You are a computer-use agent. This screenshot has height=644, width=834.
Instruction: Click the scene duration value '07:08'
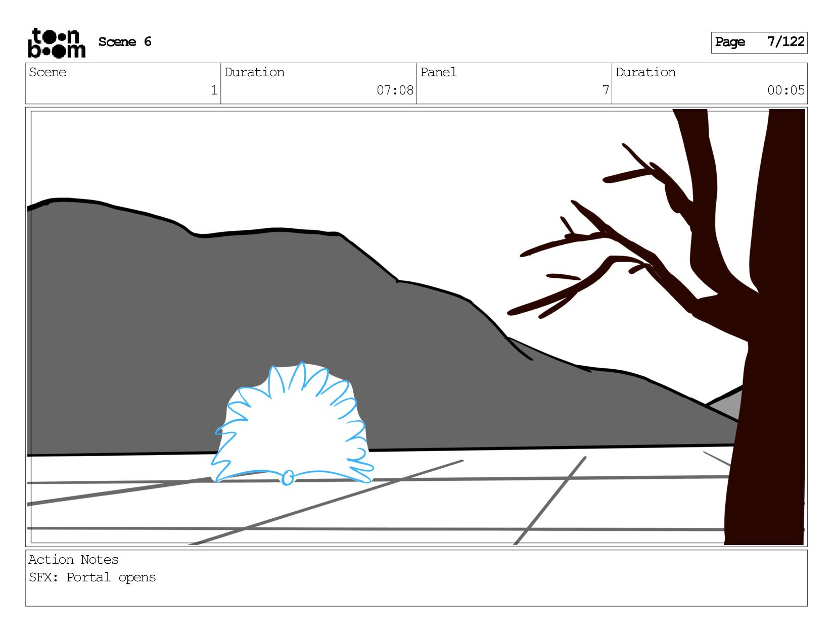pos(395,90)
